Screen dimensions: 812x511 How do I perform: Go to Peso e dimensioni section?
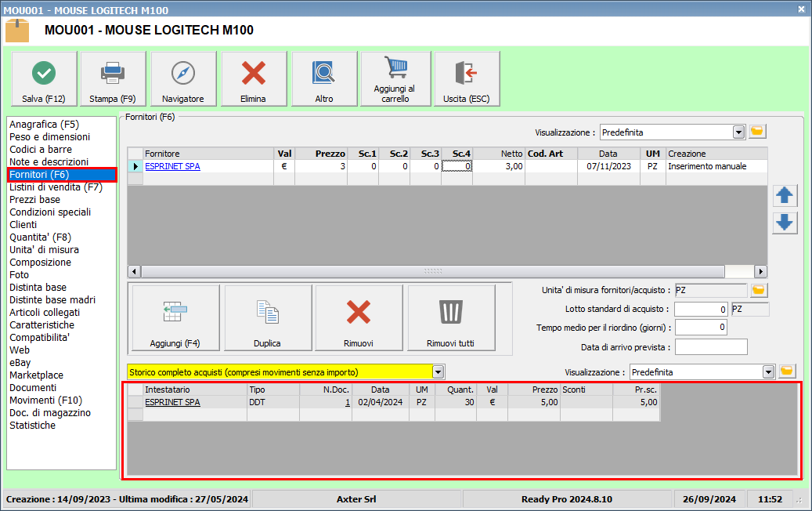click(49, 137)
